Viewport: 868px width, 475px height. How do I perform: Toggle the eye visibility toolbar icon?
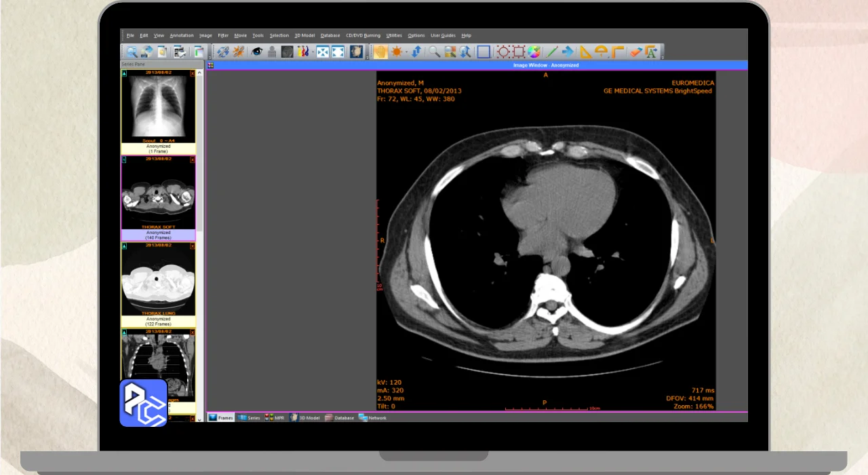click(x=257, y=52)
